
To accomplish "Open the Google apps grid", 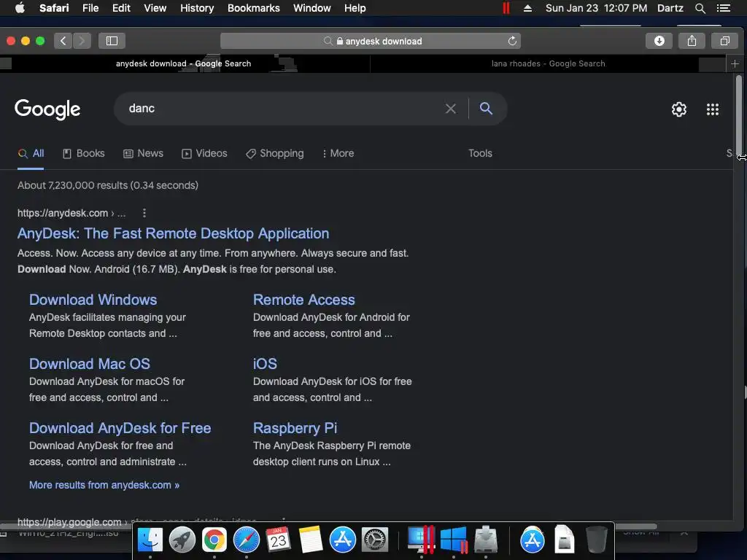I will [712, 109].
